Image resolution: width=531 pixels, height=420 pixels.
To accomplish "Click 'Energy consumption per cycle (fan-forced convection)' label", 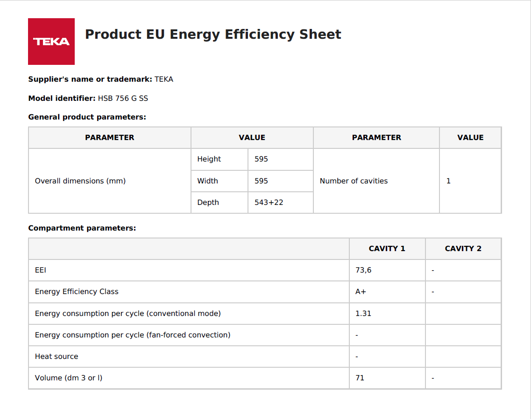I will pyautogui.click(x=133, y=335).
